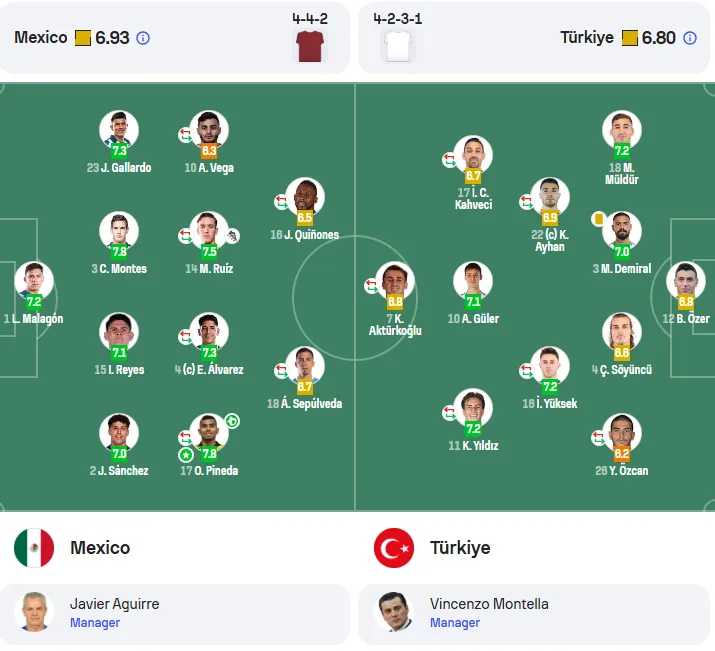
Task: Click the Türkiye white jersey icon
Action: pos(398,46)
